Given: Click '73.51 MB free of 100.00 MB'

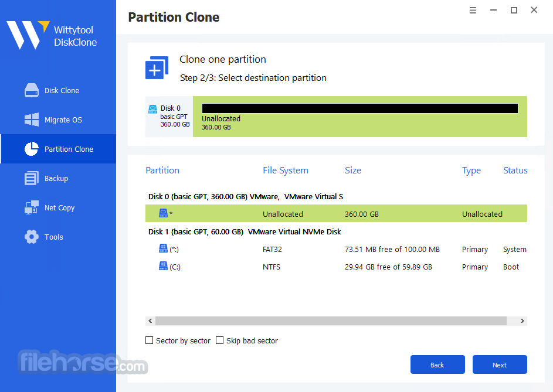Looking at the screenshot, I should pyautogui.click(x=392, y=249).
